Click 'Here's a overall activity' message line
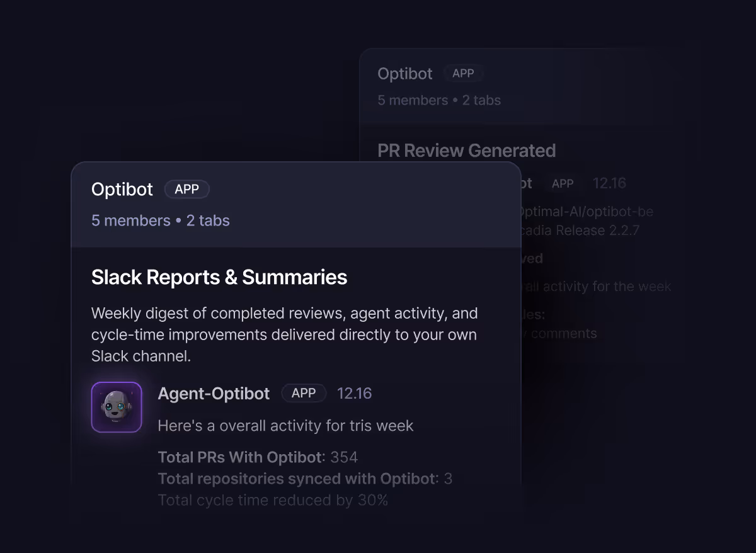 pos(285,426)
